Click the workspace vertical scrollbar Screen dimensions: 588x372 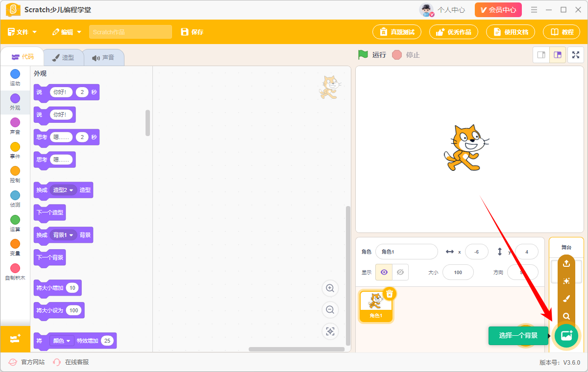click(x=348, y=276)
